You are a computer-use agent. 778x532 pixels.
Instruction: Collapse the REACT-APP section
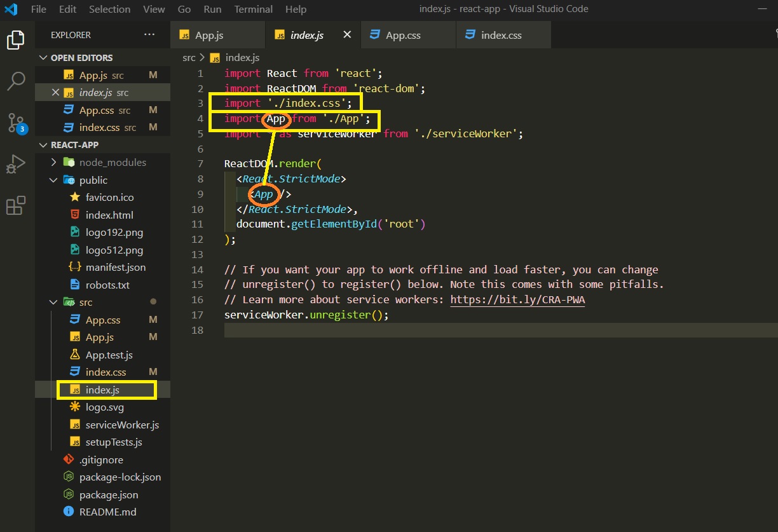[102, 145]
